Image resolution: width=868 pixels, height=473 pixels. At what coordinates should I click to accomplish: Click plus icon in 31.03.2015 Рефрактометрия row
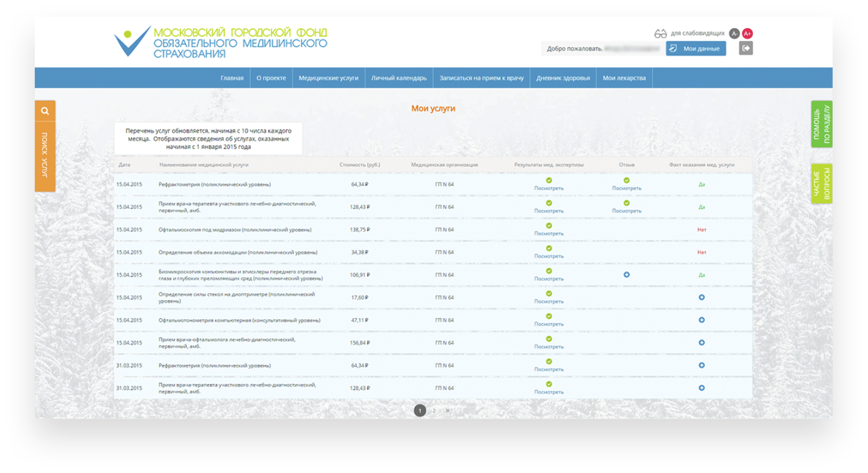click(x=701, y=365)
